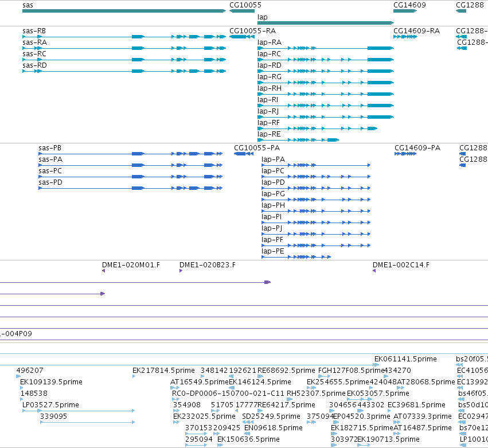Select the lap-PI protein label
The height and width of the screenshot is (448, 488).
(x=271, y=217)
